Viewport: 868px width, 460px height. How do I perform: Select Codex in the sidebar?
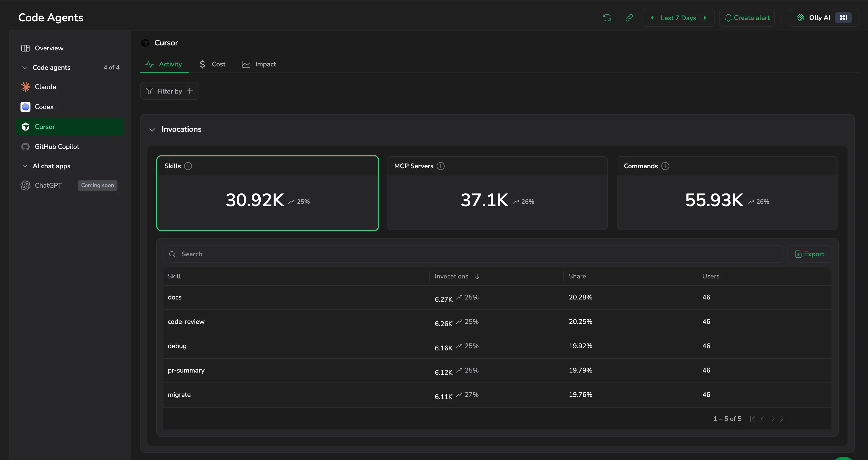(x=70, y=107)
